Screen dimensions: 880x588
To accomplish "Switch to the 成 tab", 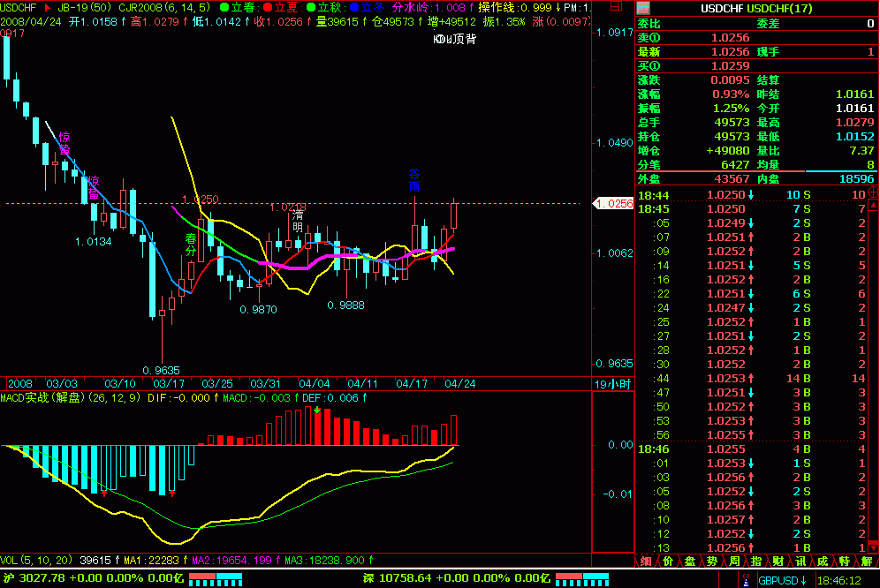I will pyautogui.click(x=823, y=561).
